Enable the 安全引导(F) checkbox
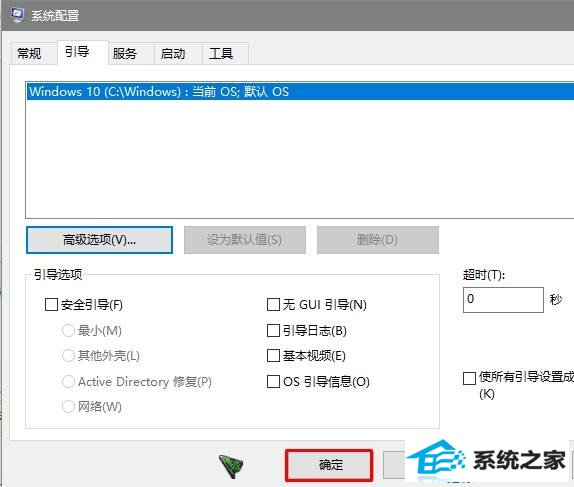This screenshot has height=487, width=574. (x=51, y=304)
